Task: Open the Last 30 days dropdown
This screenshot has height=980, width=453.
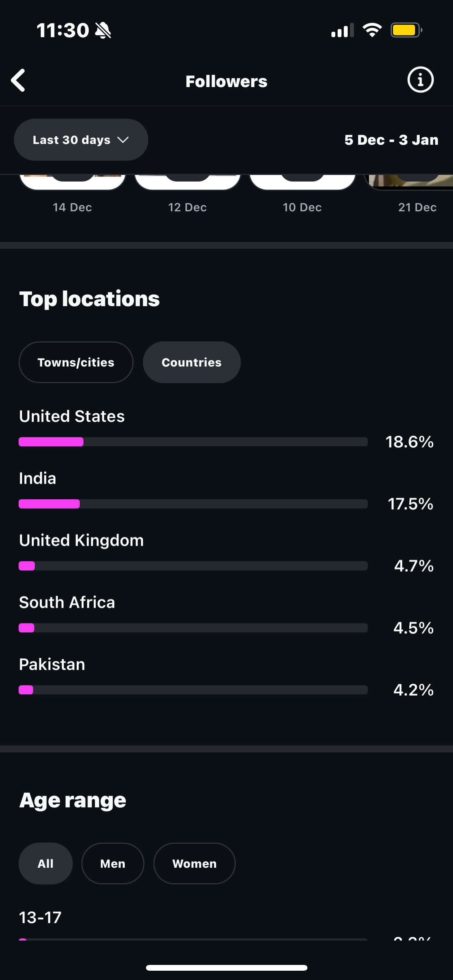Action: click(x=81, y=140)
